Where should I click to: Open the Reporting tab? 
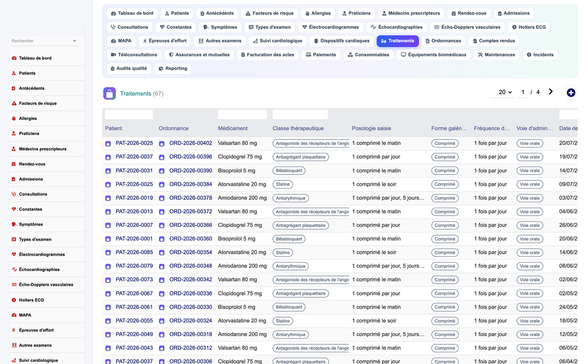pos(173,69)
